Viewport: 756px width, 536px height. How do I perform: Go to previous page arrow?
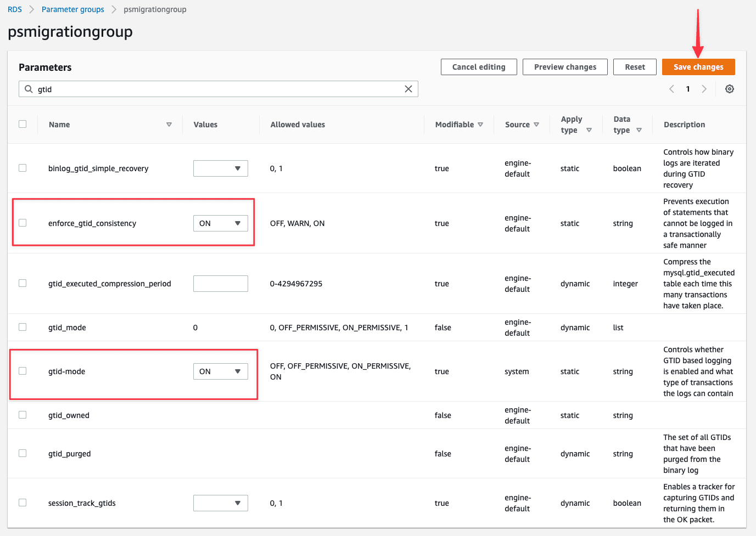(671, 89)
